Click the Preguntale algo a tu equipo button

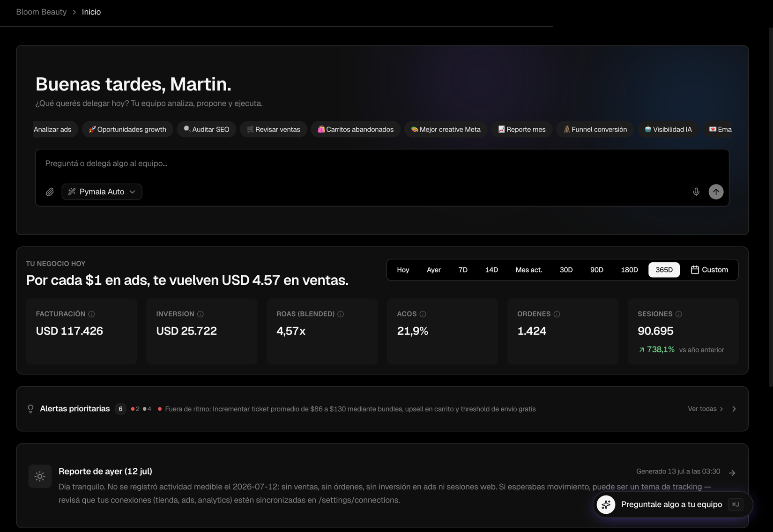pyautogui.click(x=673, y=504)
